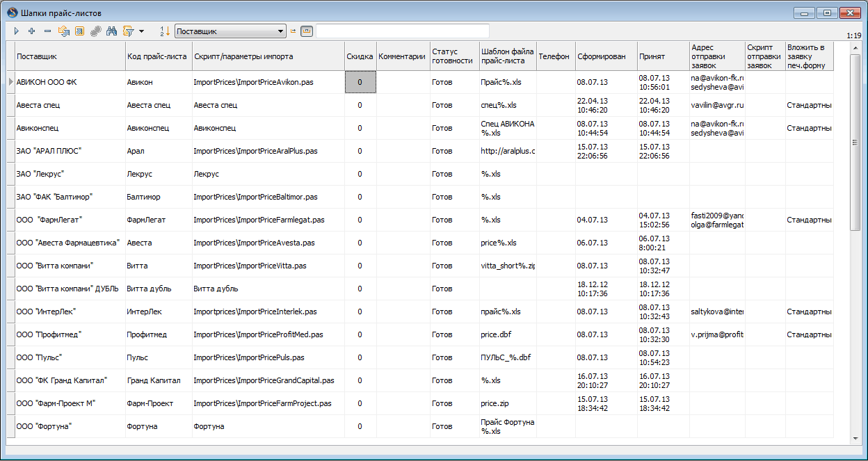Click vertical scrollbar down arrow
The height and width of the screenshot is (461, 868).
click(856, 439)
